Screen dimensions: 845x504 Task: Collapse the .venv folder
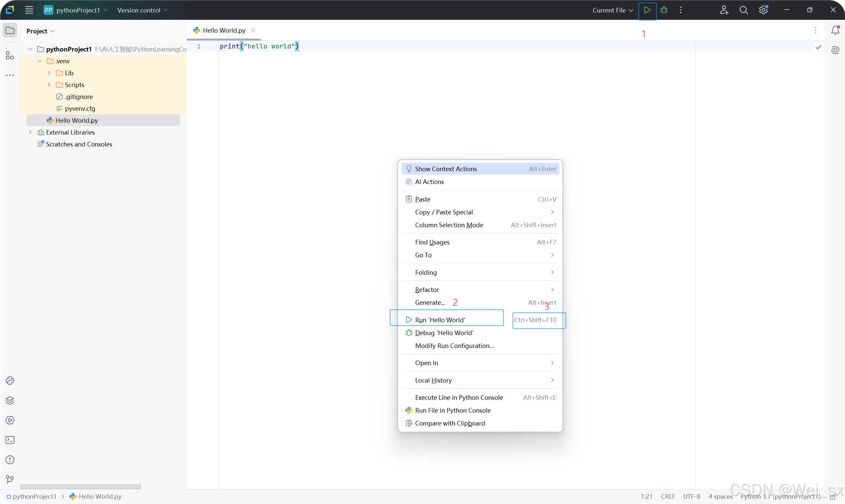coord(40,61)
